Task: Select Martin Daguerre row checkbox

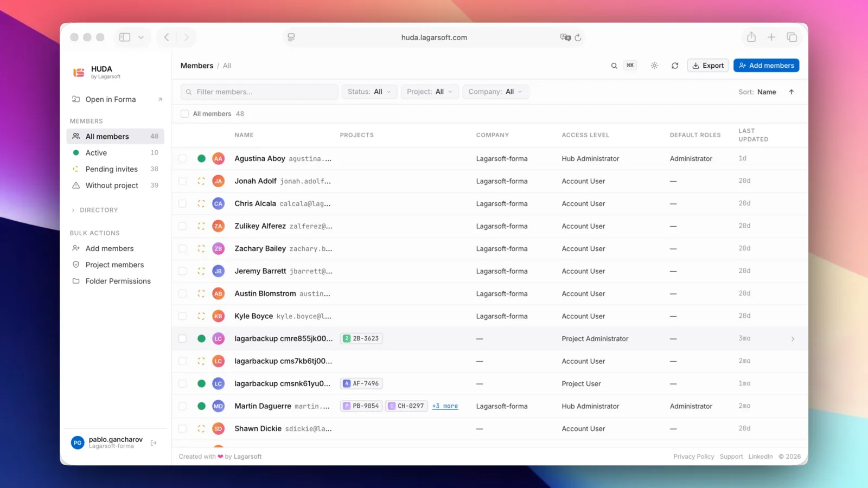Action: 183,406
